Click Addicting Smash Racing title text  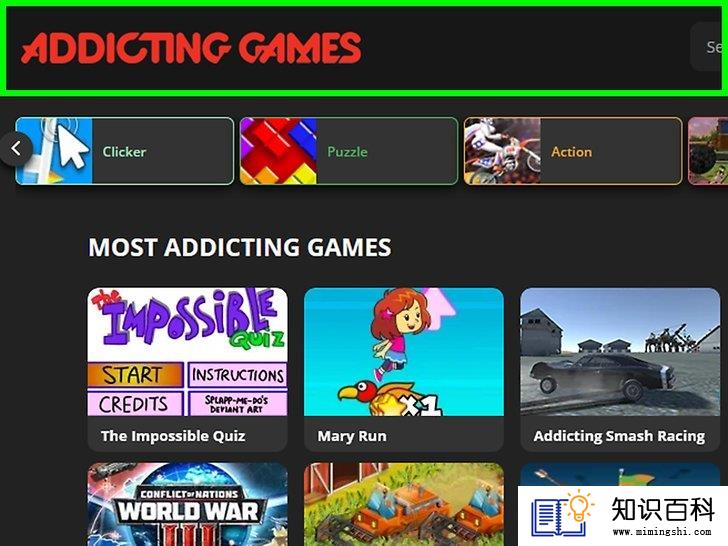coord(619,436)
